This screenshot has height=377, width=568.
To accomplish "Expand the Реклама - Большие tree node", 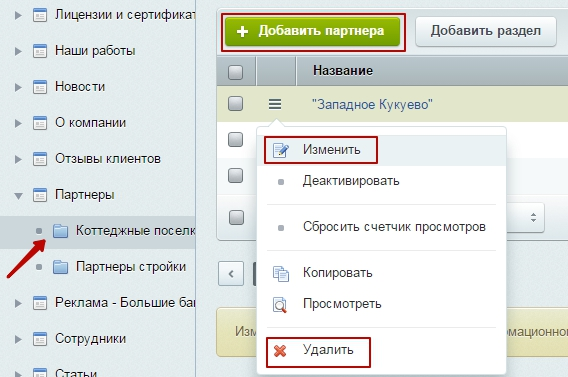I will pyautogui.click(x=18, y=303).
